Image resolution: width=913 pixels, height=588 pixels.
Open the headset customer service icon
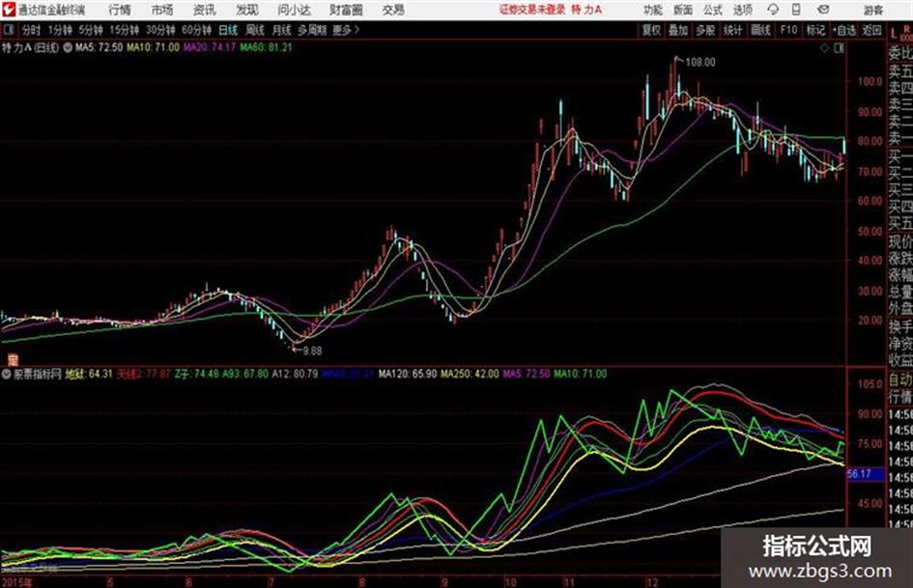click(773, 10)
